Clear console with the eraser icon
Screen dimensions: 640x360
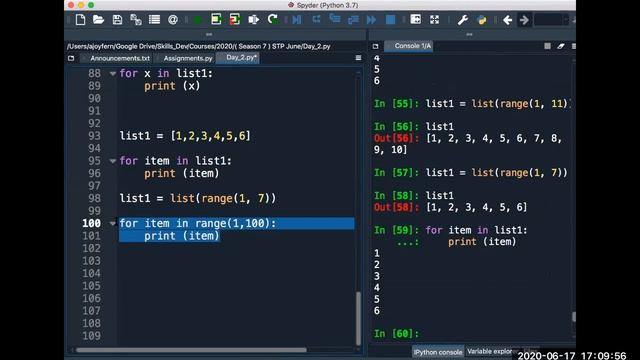(561, 46)
